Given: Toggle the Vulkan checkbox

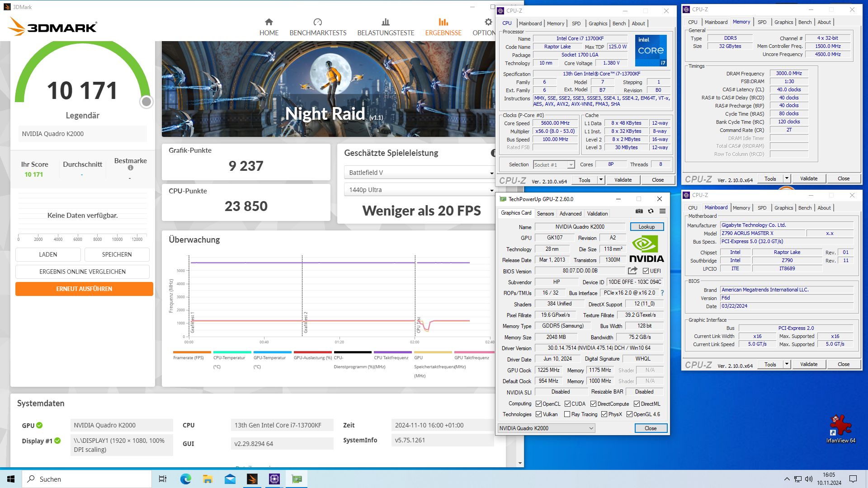Looking at the screenshot, I should (x=538, y=414).
